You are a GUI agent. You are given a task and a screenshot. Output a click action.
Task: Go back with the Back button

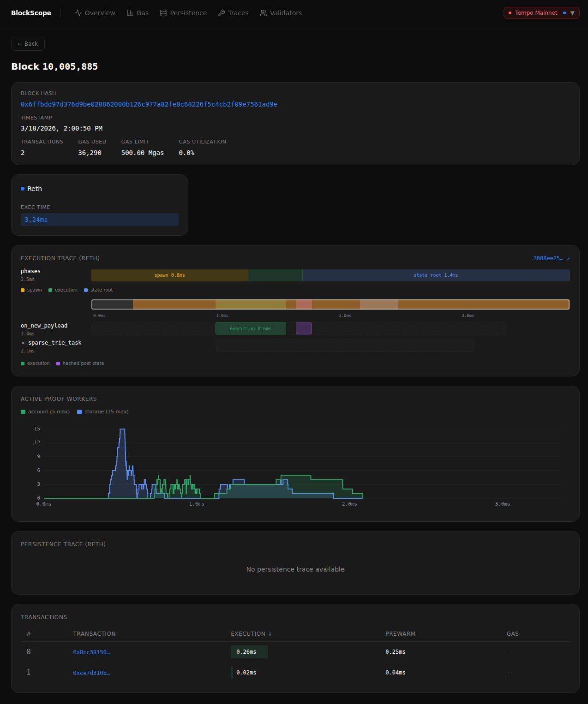[28, 44]
